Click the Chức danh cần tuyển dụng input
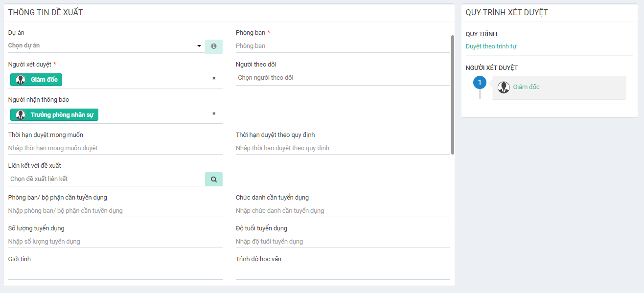This screenshot has height=293, width=644. [343, 211]
